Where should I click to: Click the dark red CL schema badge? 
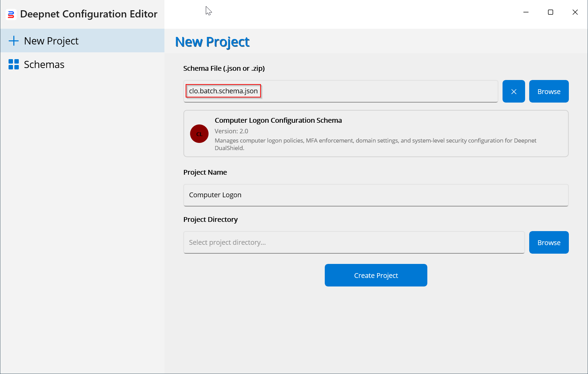click(x=199, y=134)
